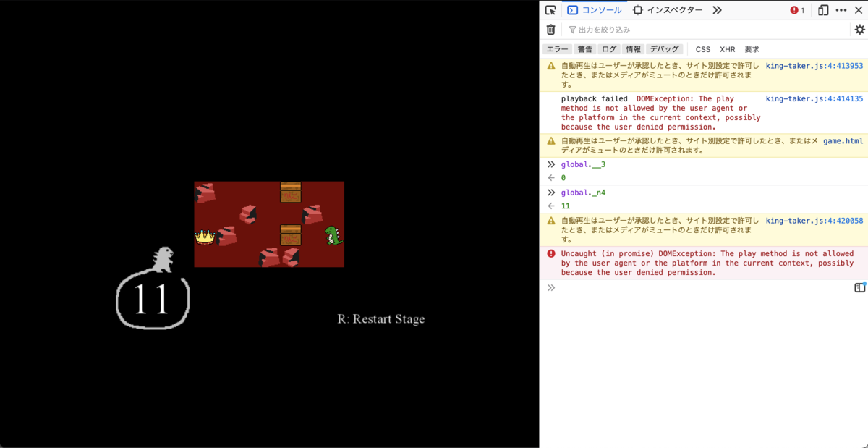Screen dimensions: 868x448
Task: Click the filter funnel icon
Action: 571,30
